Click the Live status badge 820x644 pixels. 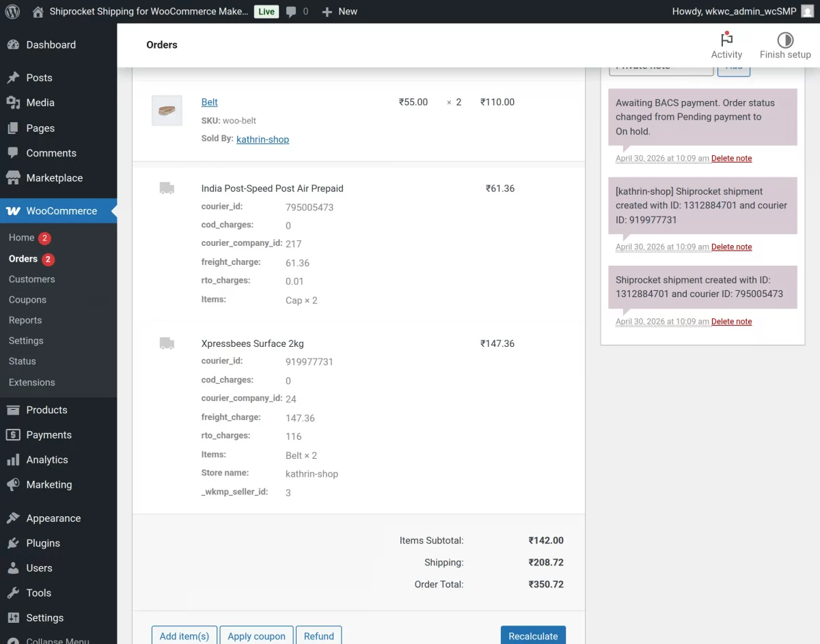pos(266,12)
